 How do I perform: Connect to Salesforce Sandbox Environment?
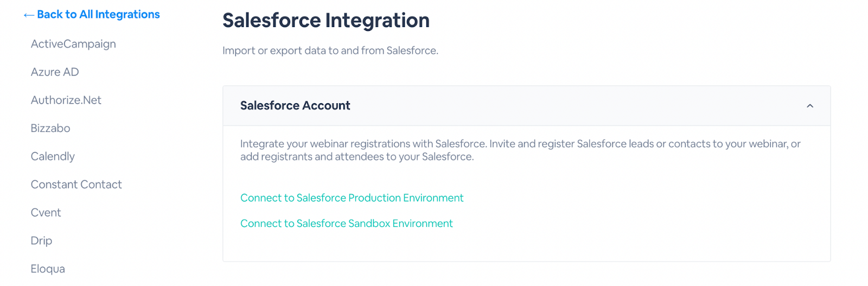pyautogui.click(x=346, y=224)
